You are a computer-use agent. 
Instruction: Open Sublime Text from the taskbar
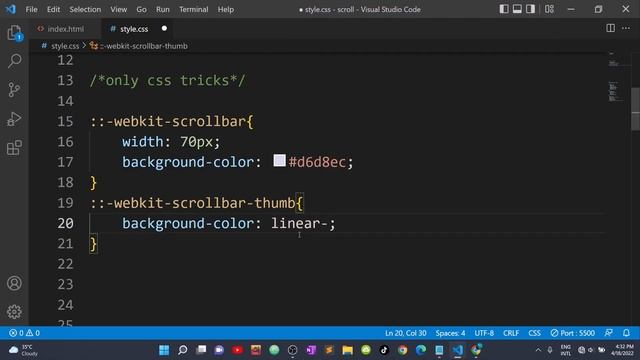tap(329, 350)
